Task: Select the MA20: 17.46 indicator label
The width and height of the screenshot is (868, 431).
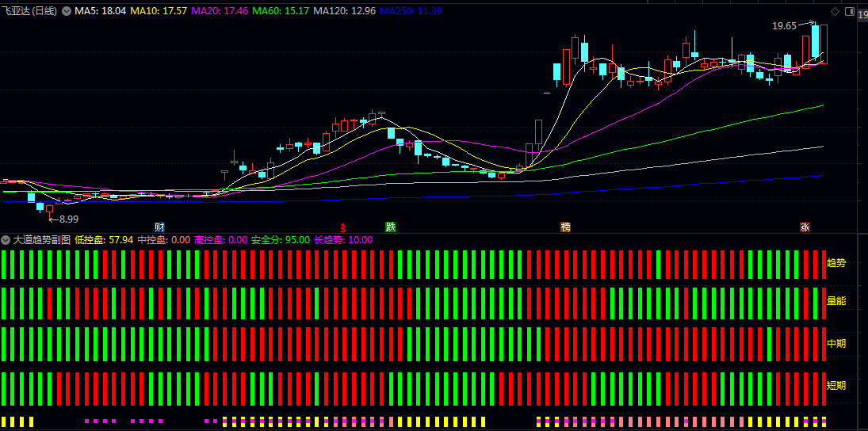Action: (x=220, y=11)
